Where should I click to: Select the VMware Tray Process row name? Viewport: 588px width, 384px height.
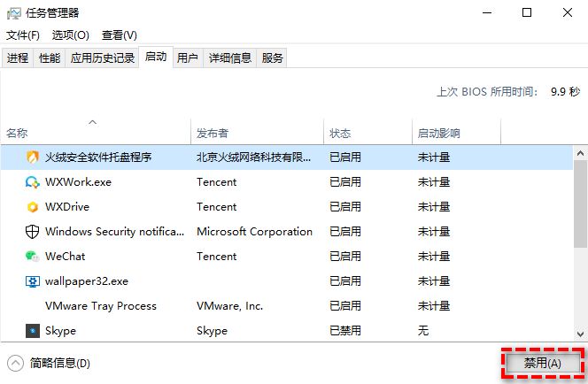101,306
